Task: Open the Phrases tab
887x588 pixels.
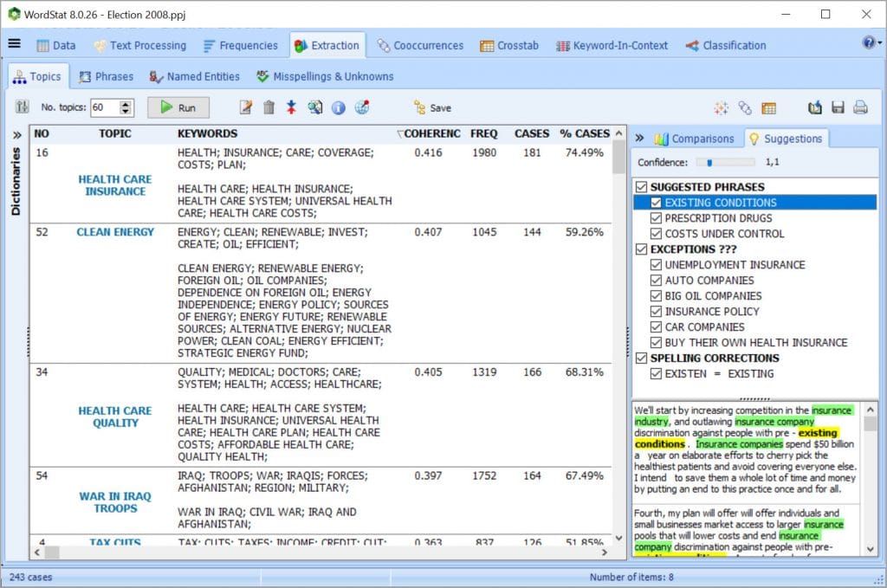Action: [x=105, y=76]
